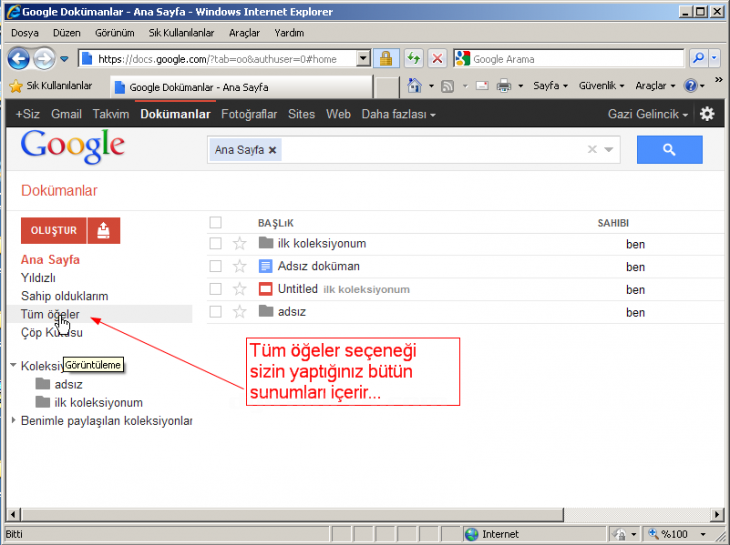This screenshot has width=730, height=545.
Task: Open the Gazi Gelincik account dropdown
Action: coord(649,114)
